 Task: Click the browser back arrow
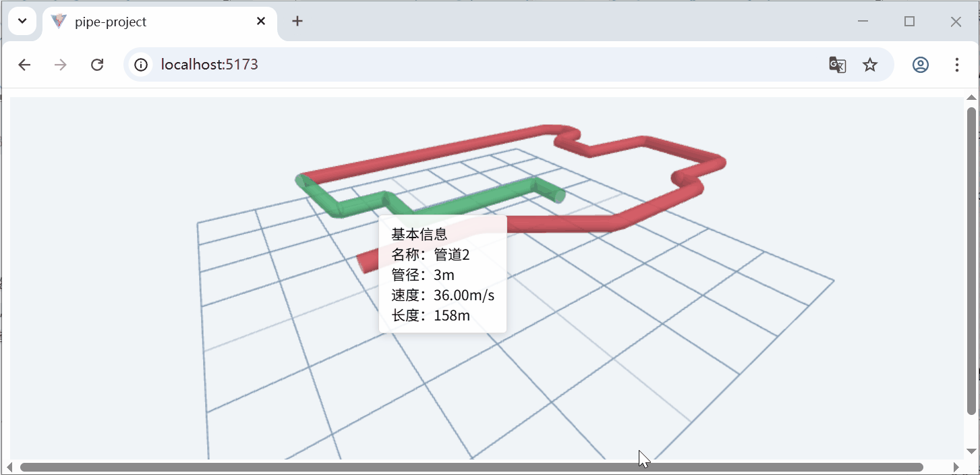click(24, 65)
